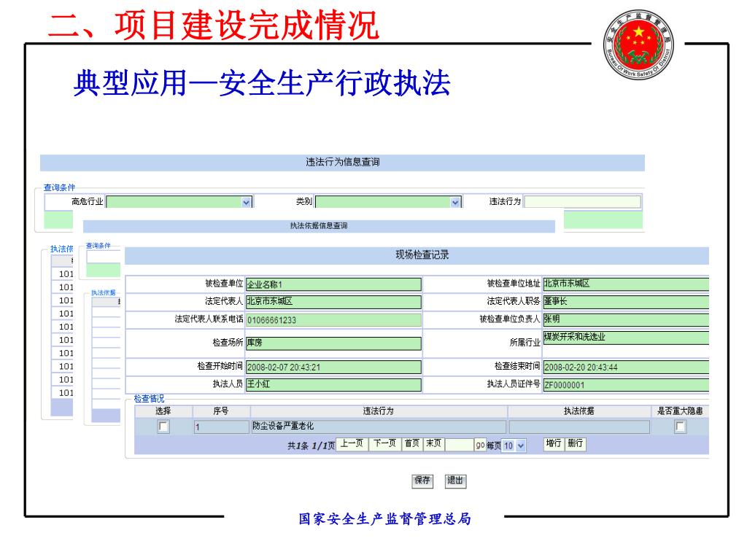This screenshot has height=560, width=747.
Task: Click the 现场检查记录 title bar
Action: pyautogui.click(x=417, y=255)
